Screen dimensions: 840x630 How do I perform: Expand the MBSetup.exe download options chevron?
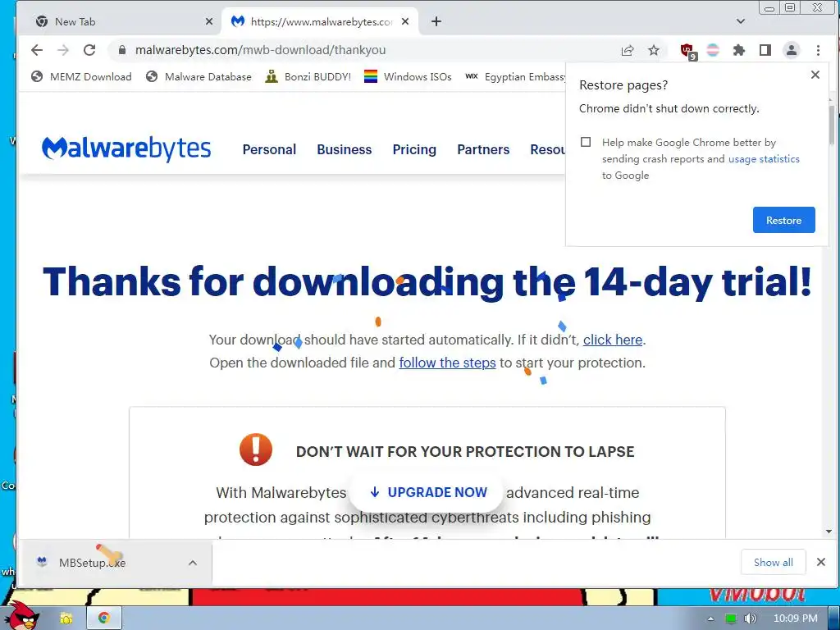point(193,563)
